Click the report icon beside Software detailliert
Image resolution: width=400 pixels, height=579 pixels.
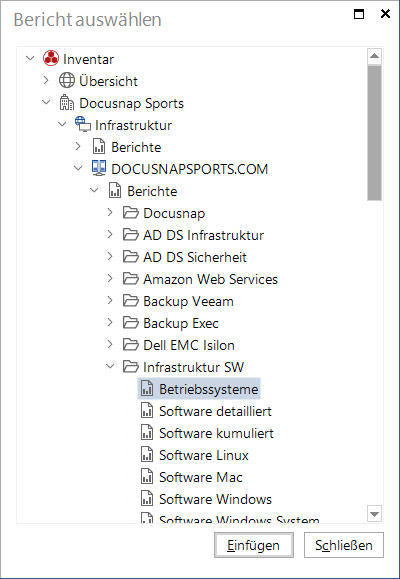click(147, 411)
